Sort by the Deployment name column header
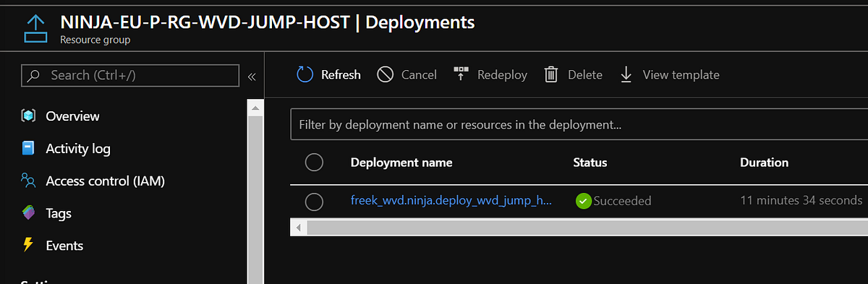 click(x=401, y=163)
